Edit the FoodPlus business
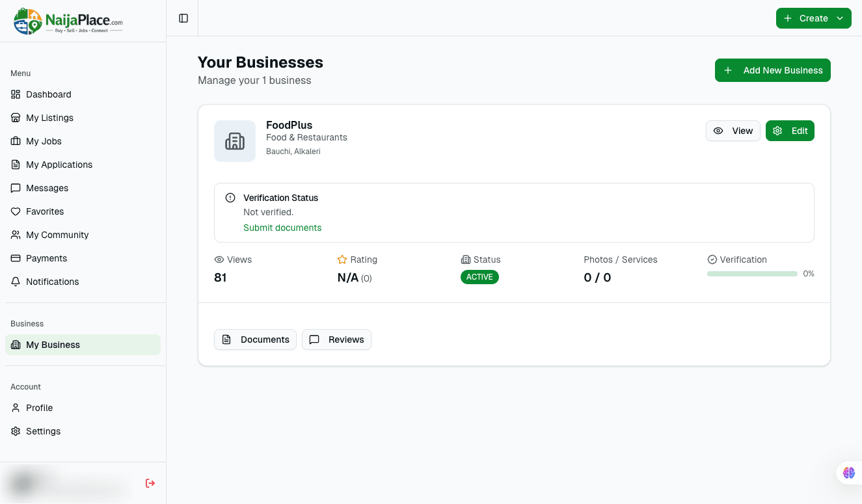Viewport: 862px width, 504px height. (x=790, y=131)
